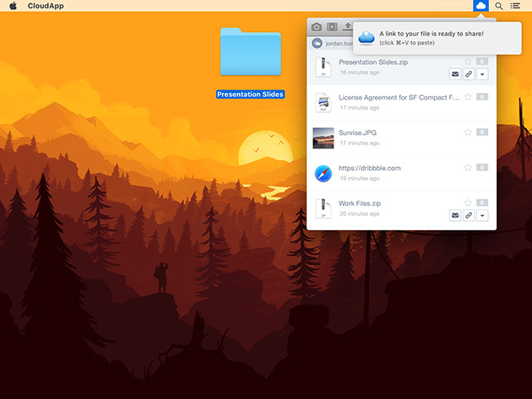Screen dimensions: 532x399
Task: Click the view count badge for Presentation Slides.zip
Action: coord(482,62)
